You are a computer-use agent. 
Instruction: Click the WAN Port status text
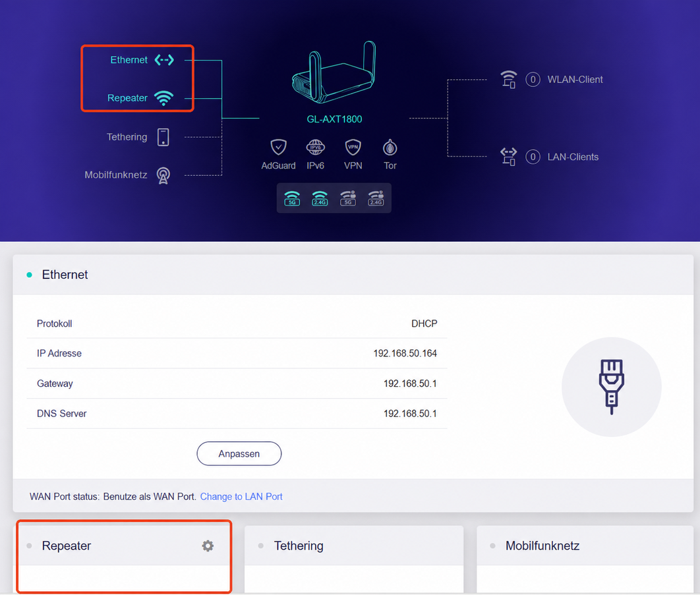(113, 496)
